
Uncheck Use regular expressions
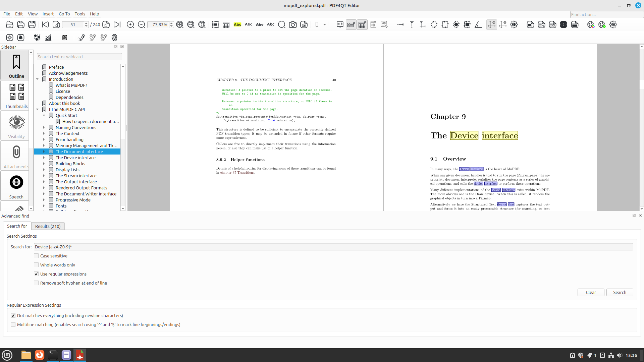36,274
